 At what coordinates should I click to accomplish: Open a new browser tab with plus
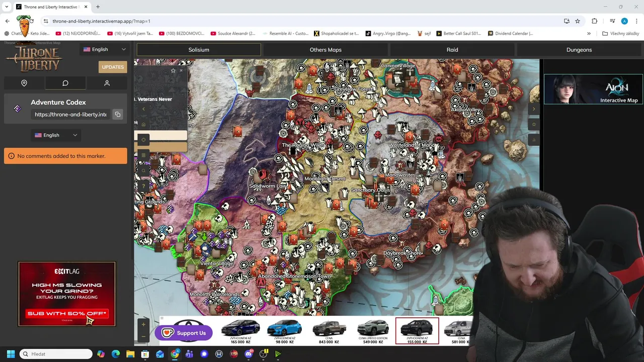click(x=98, y=7)
